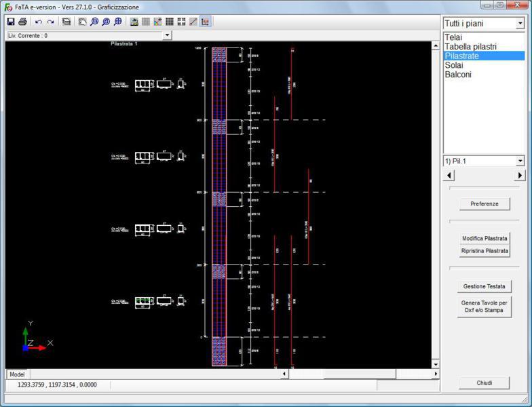Click the Chiudi button
532x407 pixels.
tap(484, 383)
